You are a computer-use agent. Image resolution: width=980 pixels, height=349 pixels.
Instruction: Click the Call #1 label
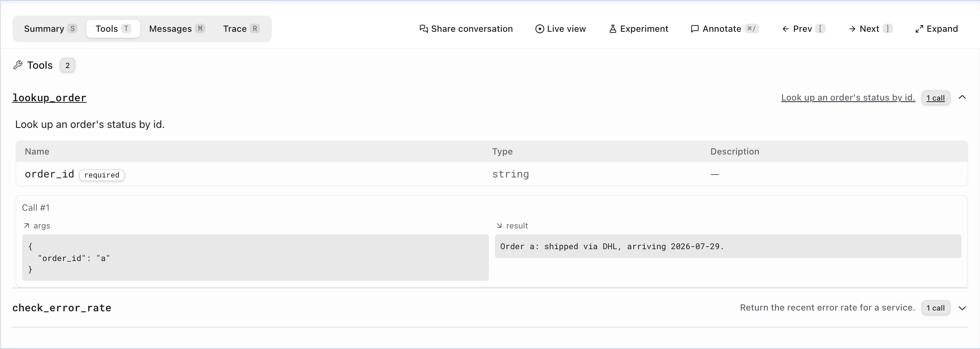coord(36,208)
